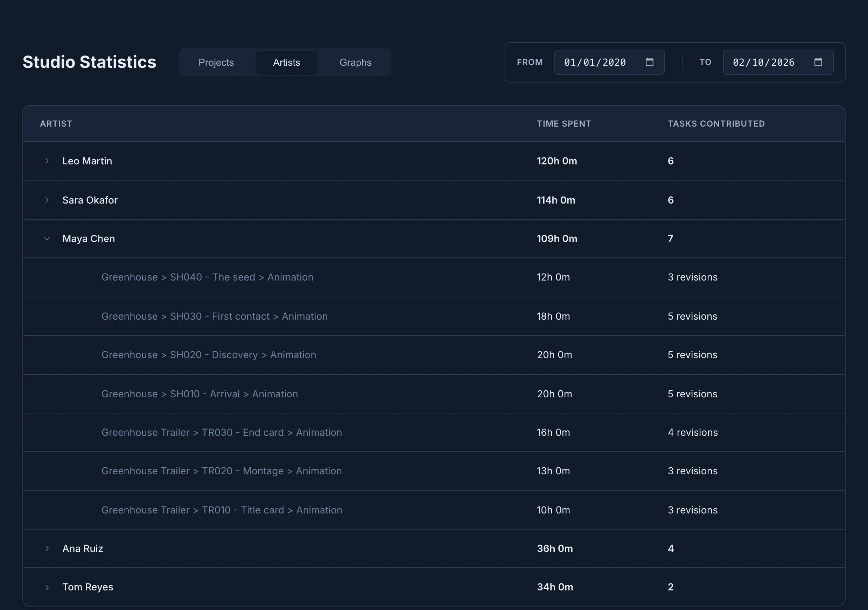Open calendar picker for TO date
868x610 pixels.
pyautogui.click(x=818, y=62)
